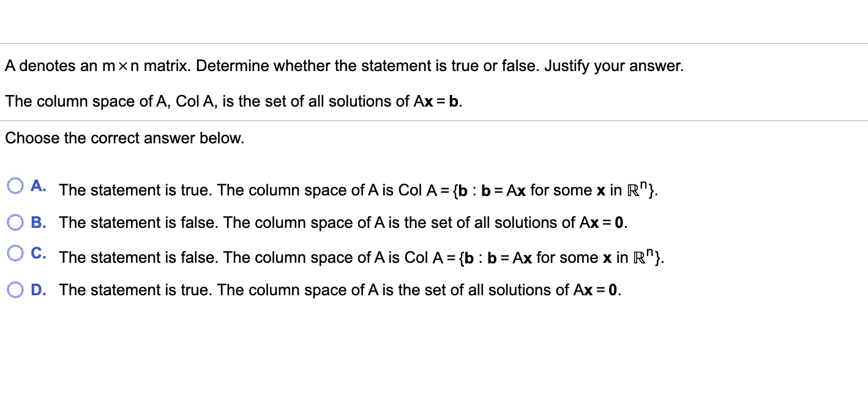Click the bold blue 'D.' option label

tap(39, 289)
